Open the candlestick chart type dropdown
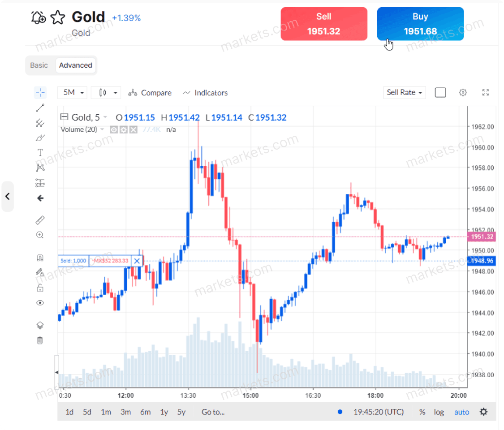This screenshot has width=504, height=430. click(106, 93)
